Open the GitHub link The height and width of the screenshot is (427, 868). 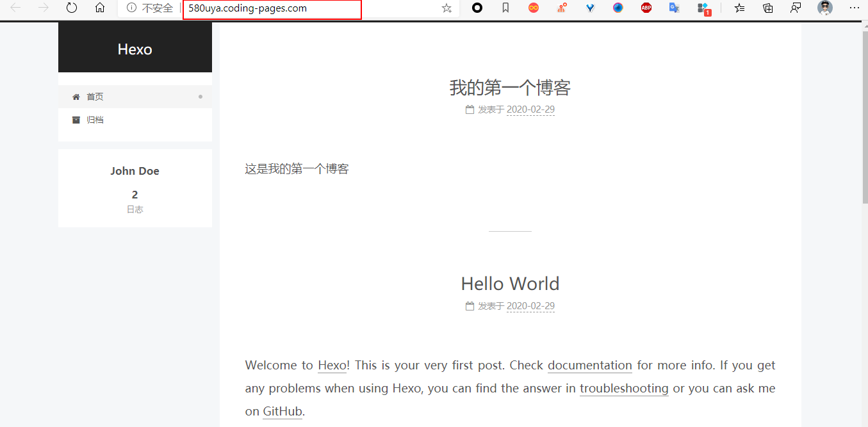282,412
